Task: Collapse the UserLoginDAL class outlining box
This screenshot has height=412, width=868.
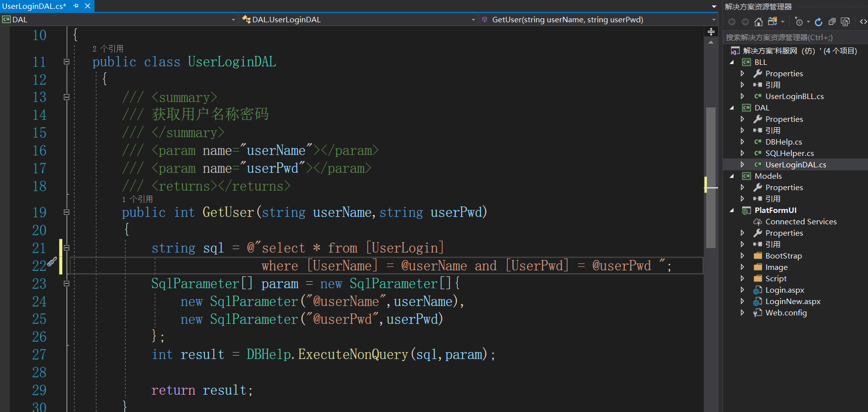Action: pos(66,62)
